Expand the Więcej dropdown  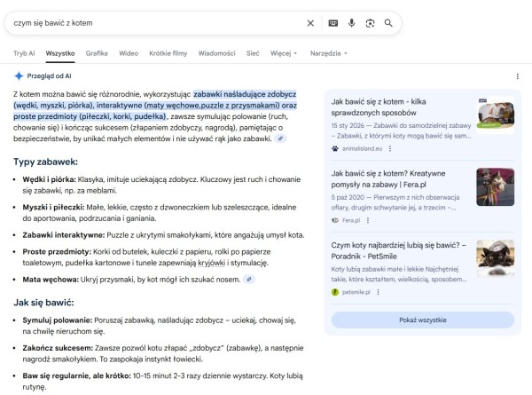coord(284,53)
